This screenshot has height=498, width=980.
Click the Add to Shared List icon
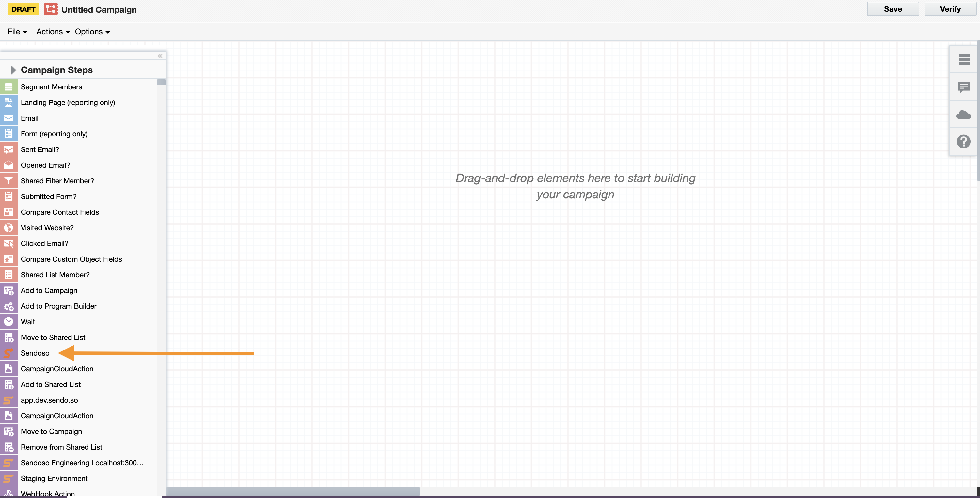pyautogui.click(x=9, y=384)
